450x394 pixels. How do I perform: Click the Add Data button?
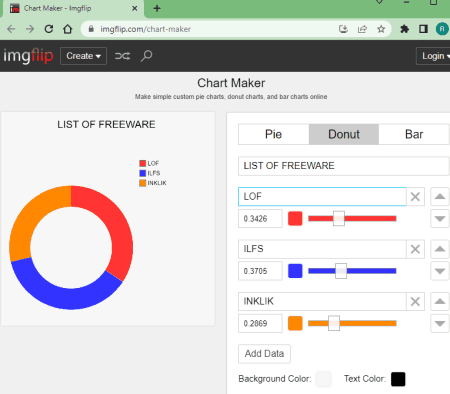coord(264,354)
